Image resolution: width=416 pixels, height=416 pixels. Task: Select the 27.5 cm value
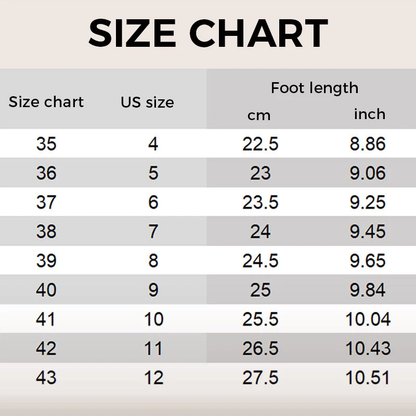(260, 378)
